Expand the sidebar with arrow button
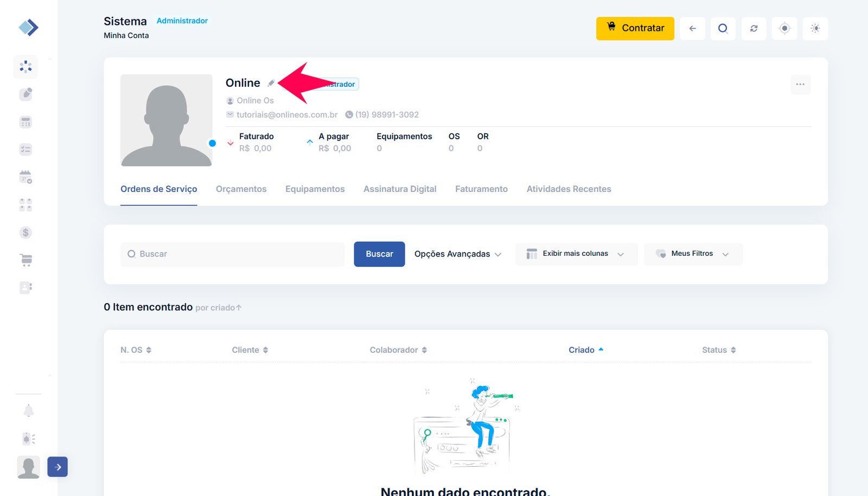 tap(58, 467)
